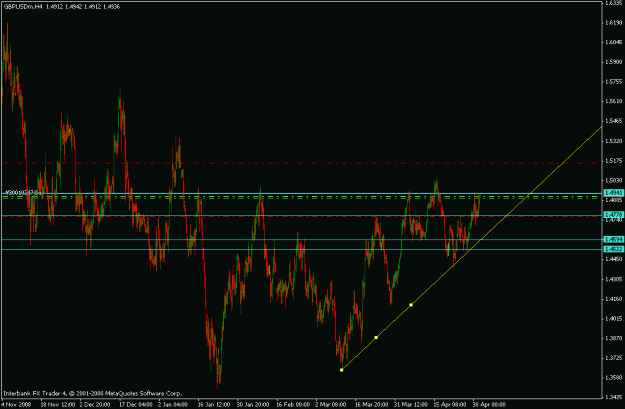This screenshot has width=625, height=409.
Task: Click the order label text on the upper cyan line
Action: [x=23, y=192]
